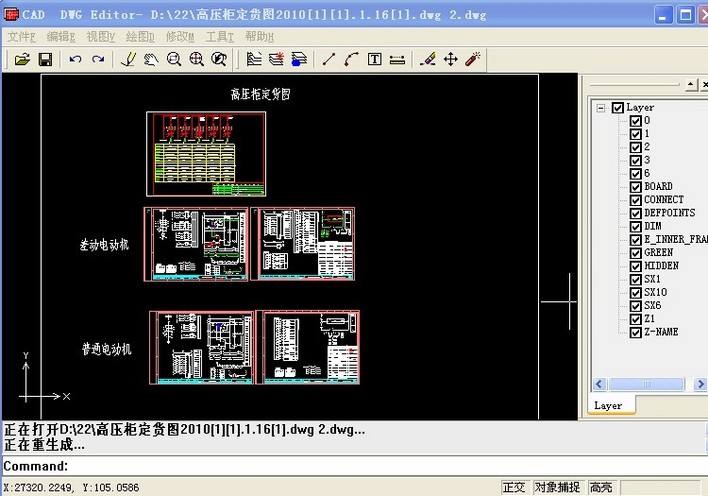This screenshot has width=708, height=496.
Task: Collapse the Layer tree node
Action: 601,108
